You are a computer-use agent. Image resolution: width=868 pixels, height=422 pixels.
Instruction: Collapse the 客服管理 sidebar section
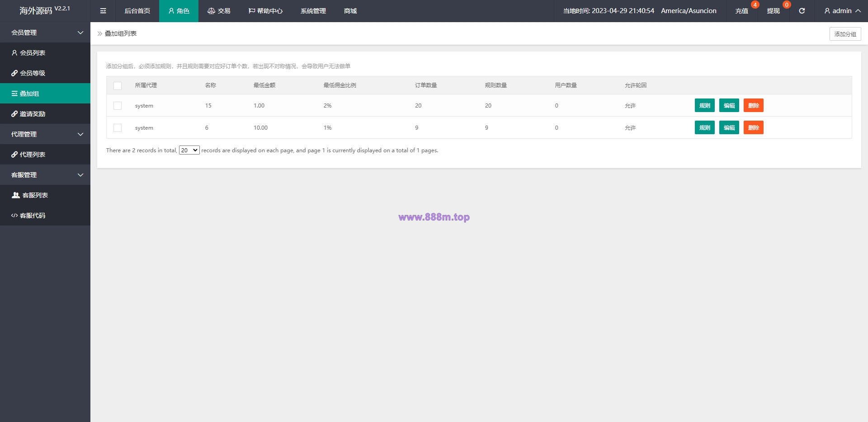[45, 175]
